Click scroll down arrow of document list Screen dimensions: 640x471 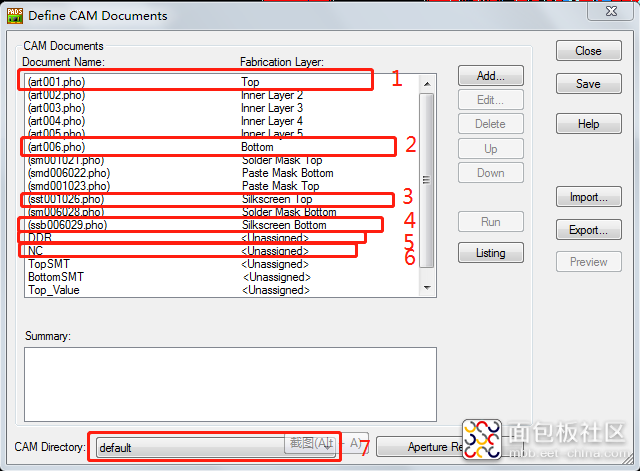pos(427,288)
